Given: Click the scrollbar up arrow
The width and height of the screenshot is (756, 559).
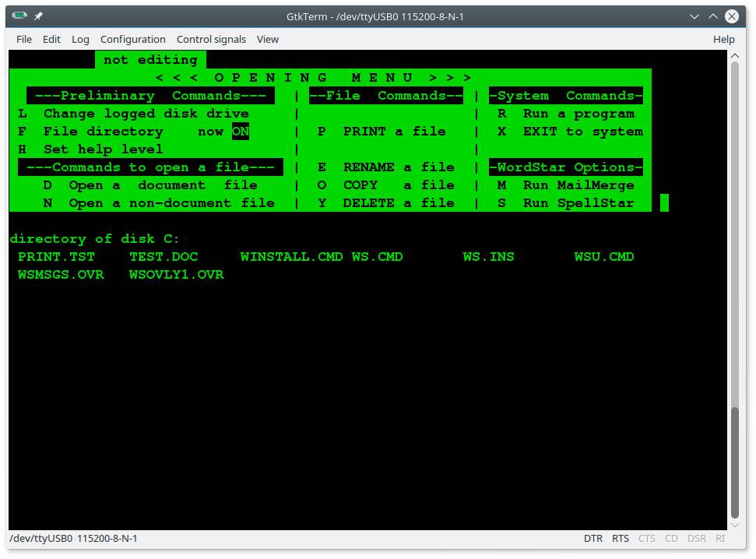Looking at the screenshot, I should point(735,56).
